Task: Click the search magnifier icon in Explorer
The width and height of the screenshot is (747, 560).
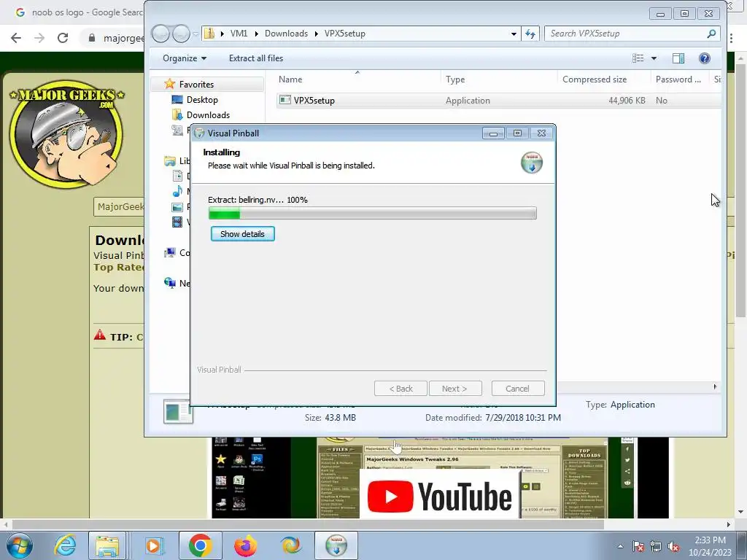Action: 712,34
